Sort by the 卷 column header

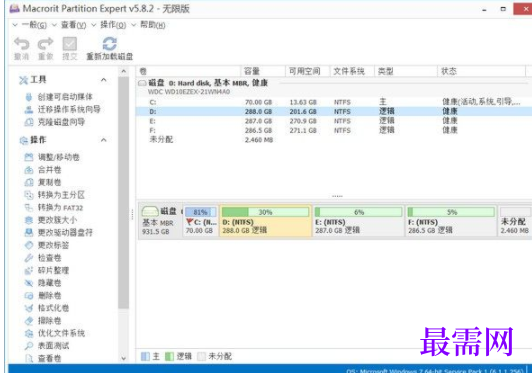click(x=188, y=71)
